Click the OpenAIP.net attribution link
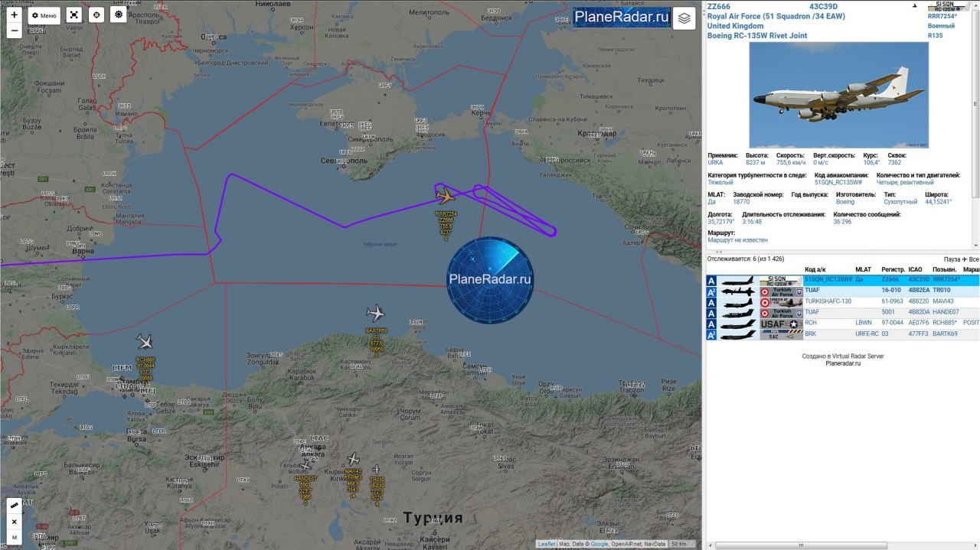The width and height of the screenshot is (980, 550). [x=626, y=544]
